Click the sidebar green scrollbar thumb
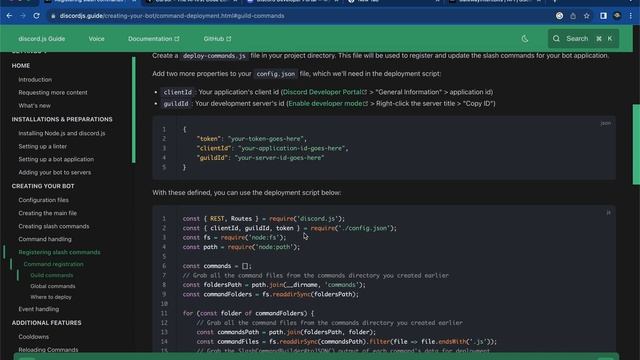The image size is (640, 360). (133, 110)
